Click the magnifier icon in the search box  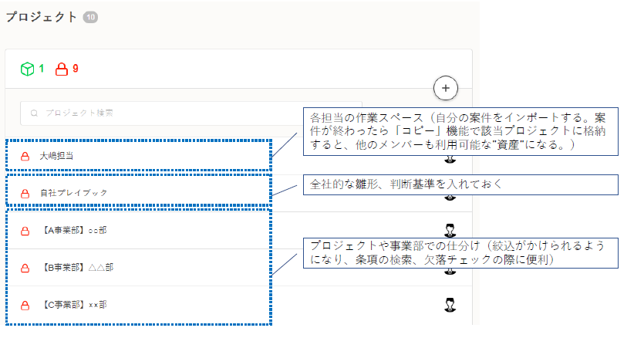[34, 113]
